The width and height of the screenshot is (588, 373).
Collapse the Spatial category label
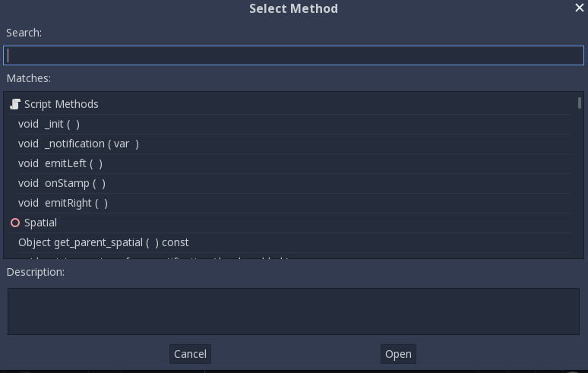coord(40,223)
